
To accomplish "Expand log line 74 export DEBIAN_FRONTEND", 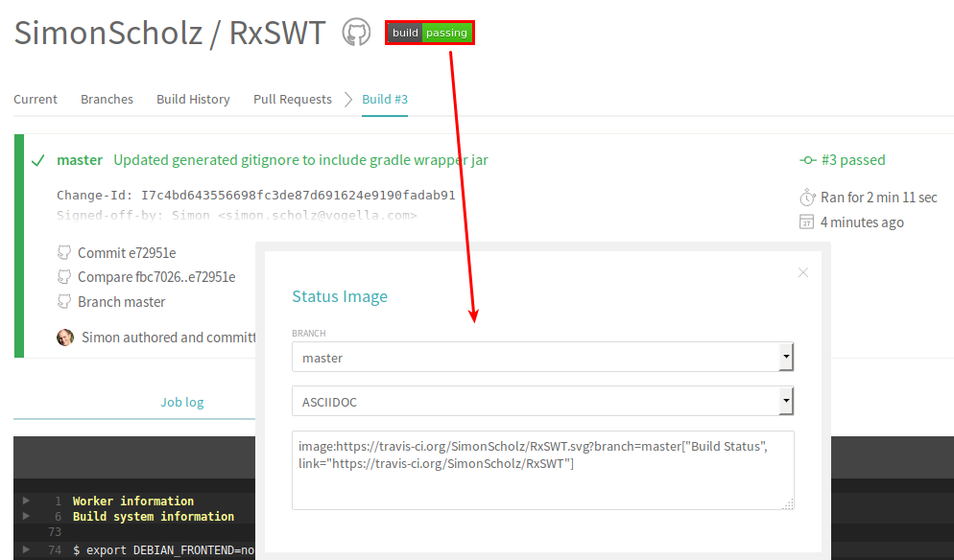I will 26,549.
